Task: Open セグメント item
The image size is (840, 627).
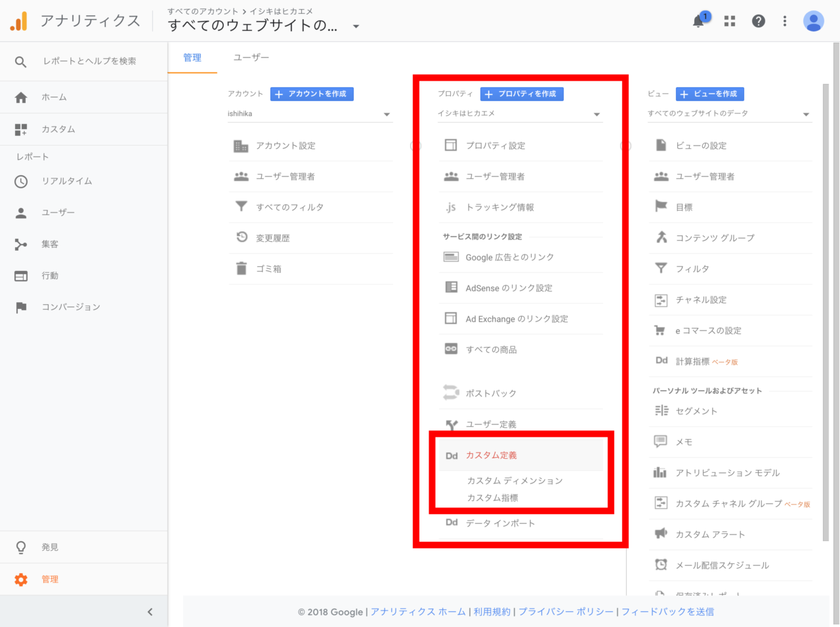Action: pyautogui.click(x=730, y=411)
